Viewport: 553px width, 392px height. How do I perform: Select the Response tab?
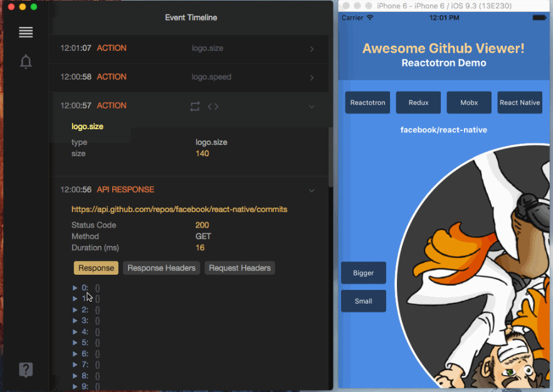pos(96,268)
